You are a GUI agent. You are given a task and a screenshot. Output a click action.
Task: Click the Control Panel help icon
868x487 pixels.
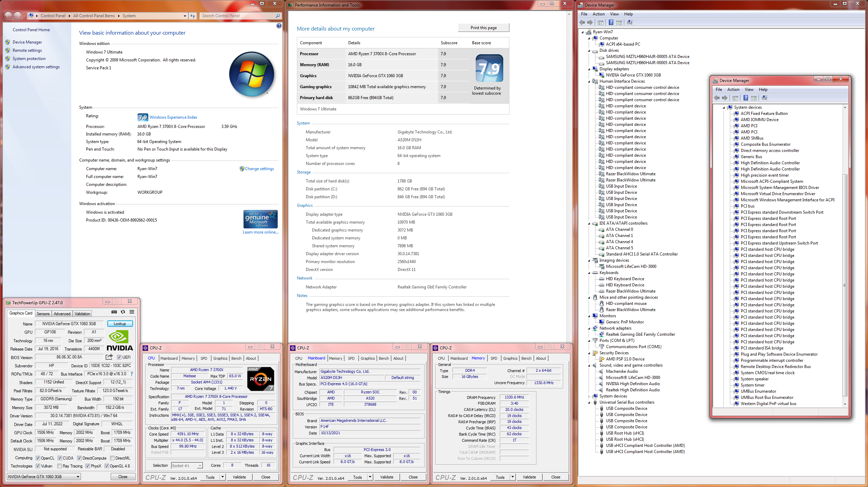click(279, 26)
